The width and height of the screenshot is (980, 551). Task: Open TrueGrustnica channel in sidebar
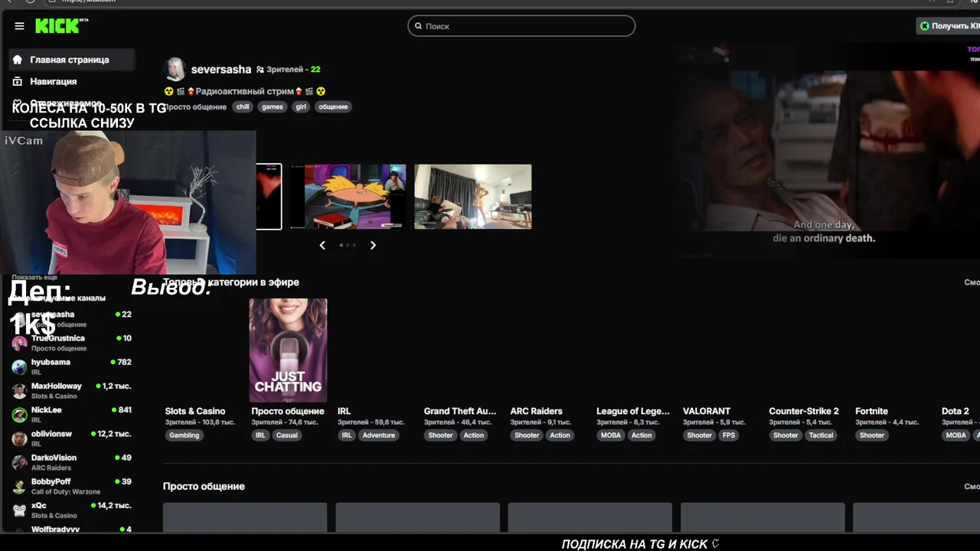coord(72,343)
